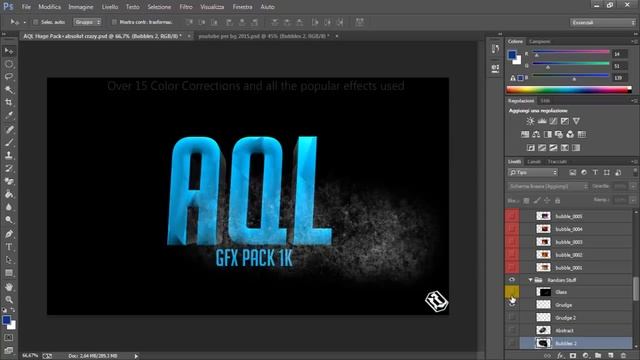Add a Photo Filter adjustment
This screenshot has height=360, width=640.
click(559, 134)
